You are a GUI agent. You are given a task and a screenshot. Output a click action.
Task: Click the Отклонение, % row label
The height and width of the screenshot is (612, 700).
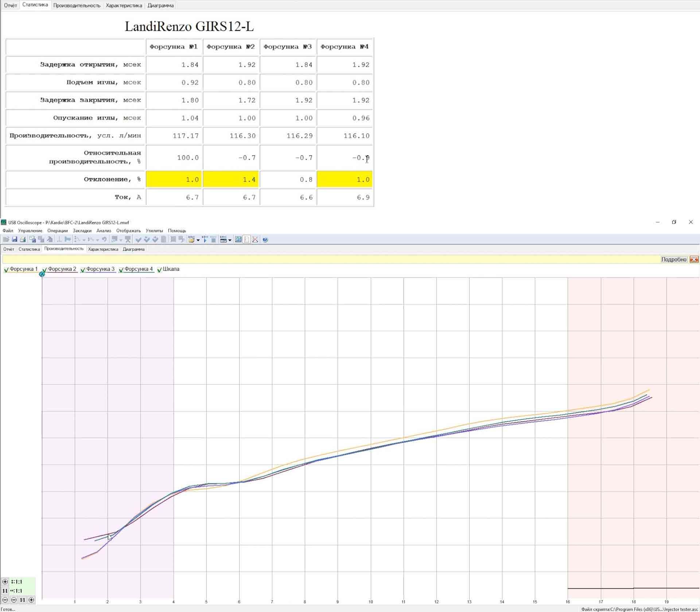coord(112,179)
